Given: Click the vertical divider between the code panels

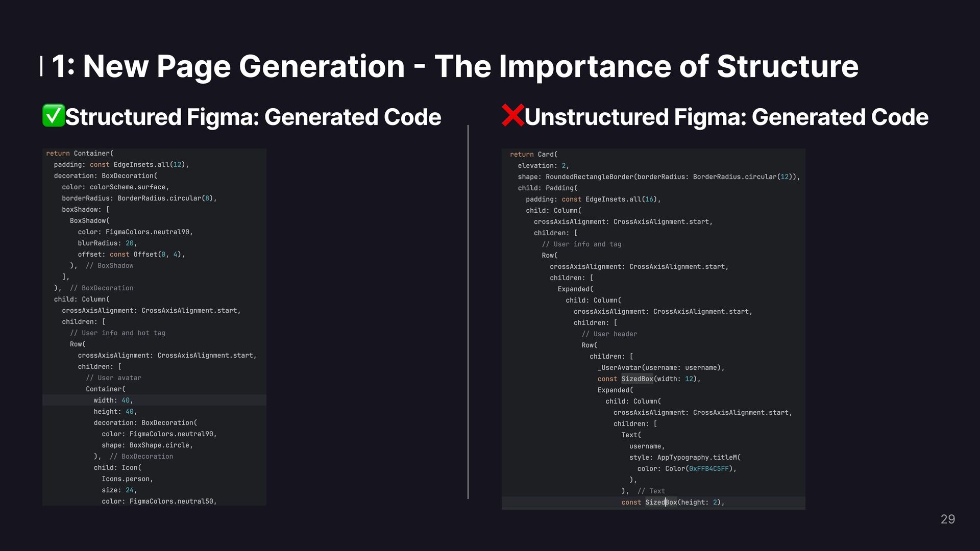Looking at the screenshot, I should [468, 311].
